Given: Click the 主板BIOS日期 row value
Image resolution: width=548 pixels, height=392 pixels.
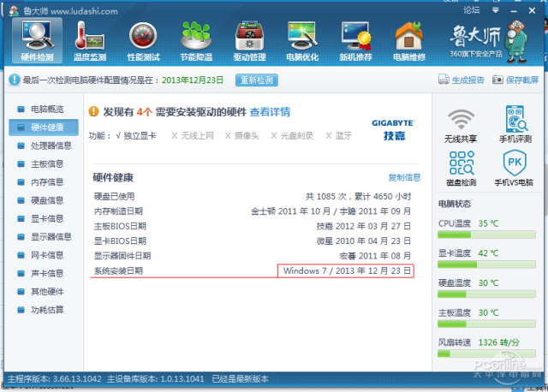Looking at the screenshot, I should tap(364, 227).
